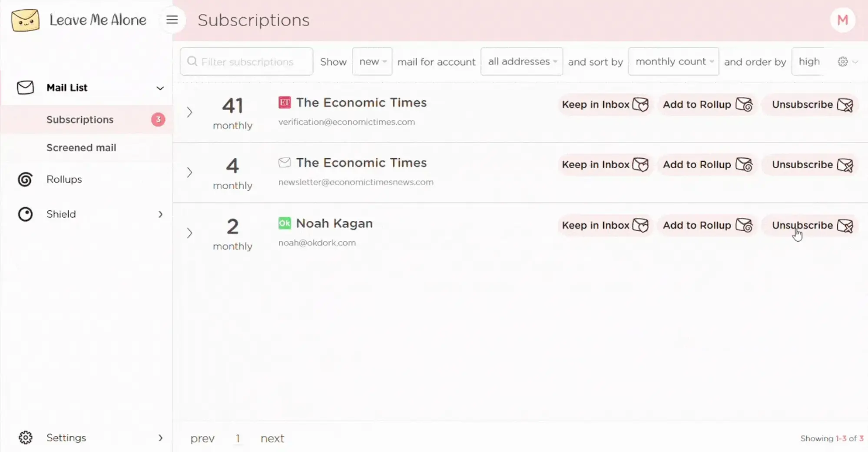This screenshot has height=452, width=868.
Task: Click the Settings gear in sidebar
Action: pyautogui.click(x=26, y=438)
